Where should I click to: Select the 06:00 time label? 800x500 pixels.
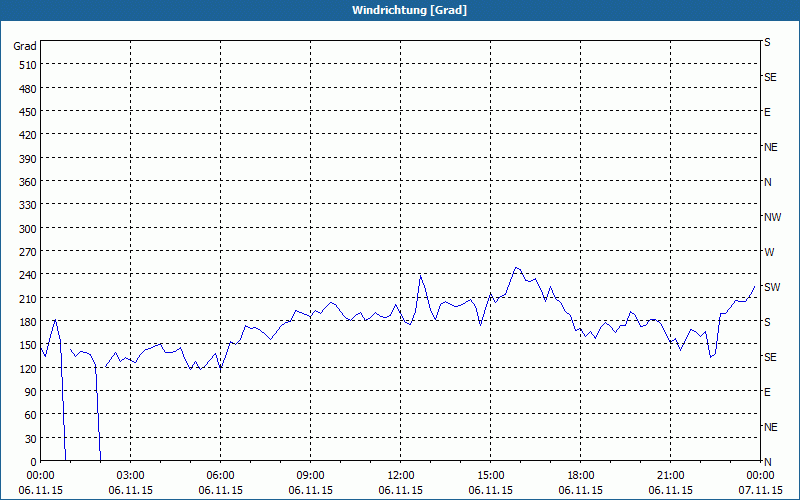(x=220, y=476)
